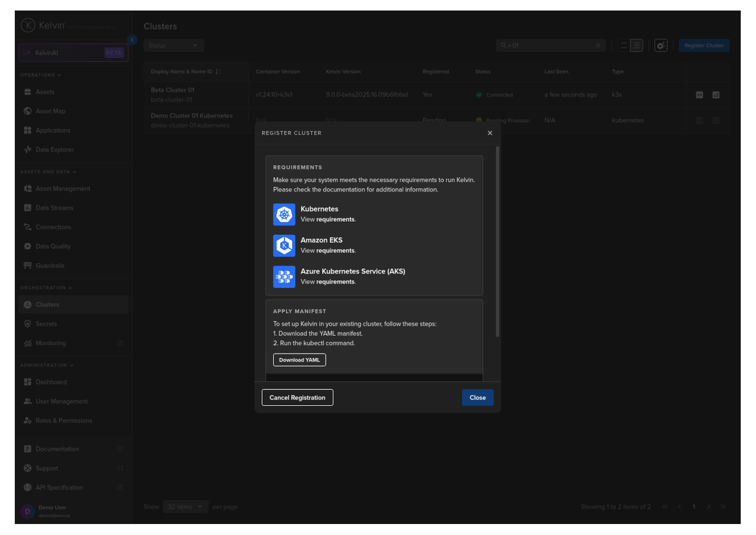
Task: Click the Azure Kubernetes Service icon
Action: (x=284, y=277)
